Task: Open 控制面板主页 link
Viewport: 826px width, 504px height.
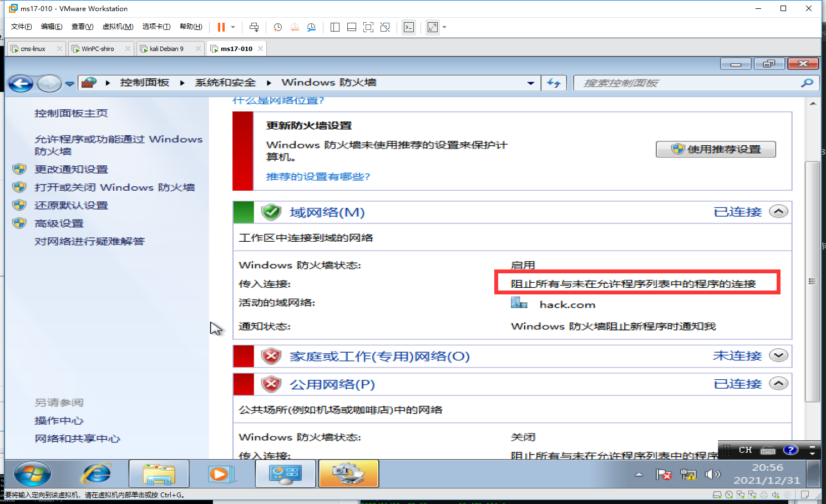Action: coord(71,113)
